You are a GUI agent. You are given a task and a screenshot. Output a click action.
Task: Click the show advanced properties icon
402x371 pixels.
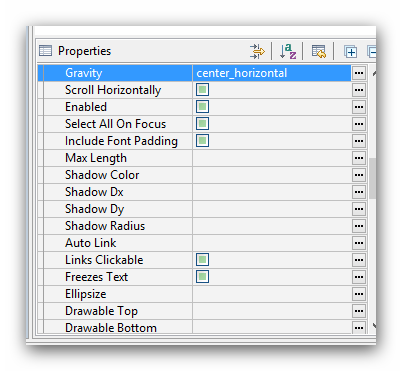click(x=257, y=51)
